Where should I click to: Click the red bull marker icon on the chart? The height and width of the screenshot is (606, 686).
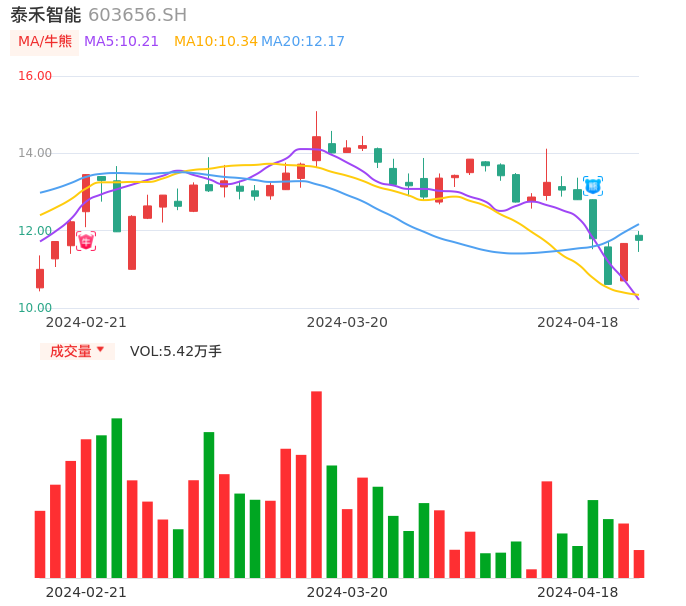coord(86,241)
